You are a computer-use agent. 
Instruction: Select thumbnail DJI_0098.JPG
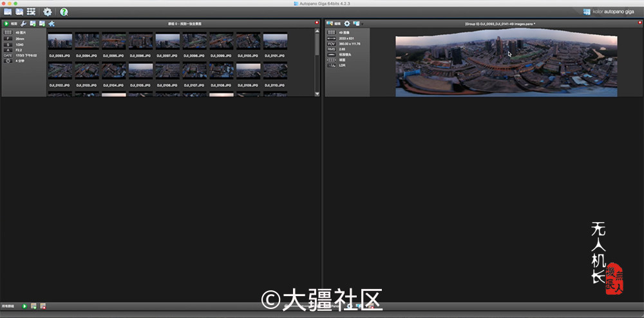194,41
